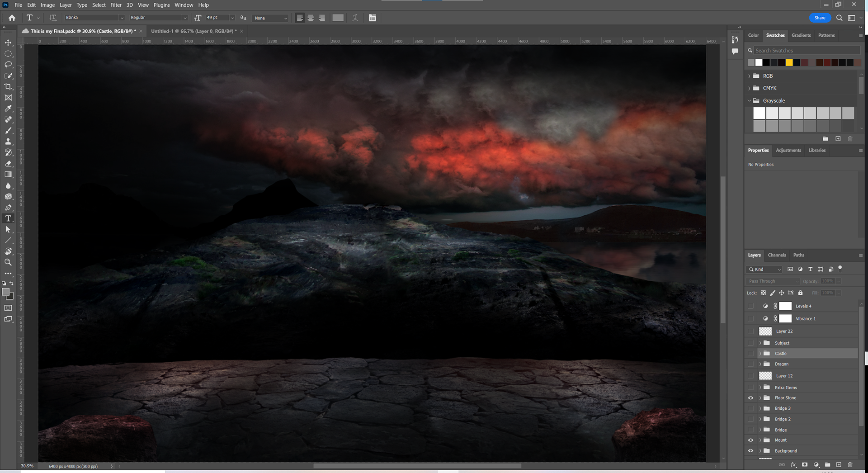868x473 pixels.
Task: Align text right in options bar
Action: click(x=322, y=18)
